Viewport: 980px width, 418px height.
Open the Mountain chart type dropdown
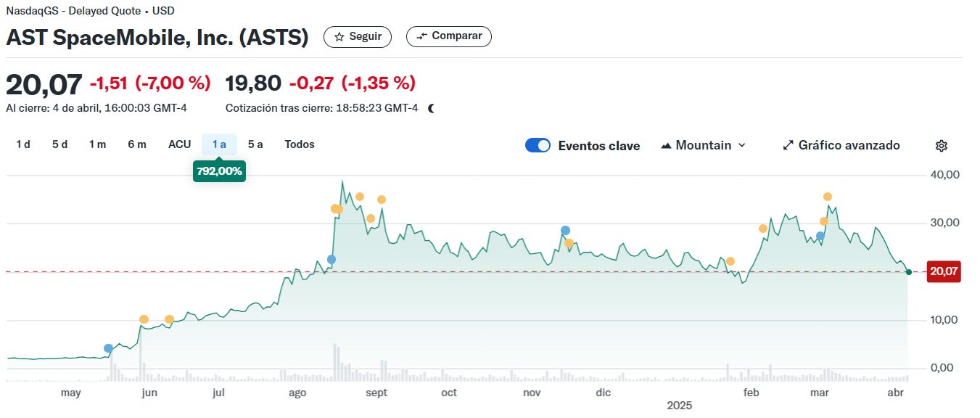[703, 145]
